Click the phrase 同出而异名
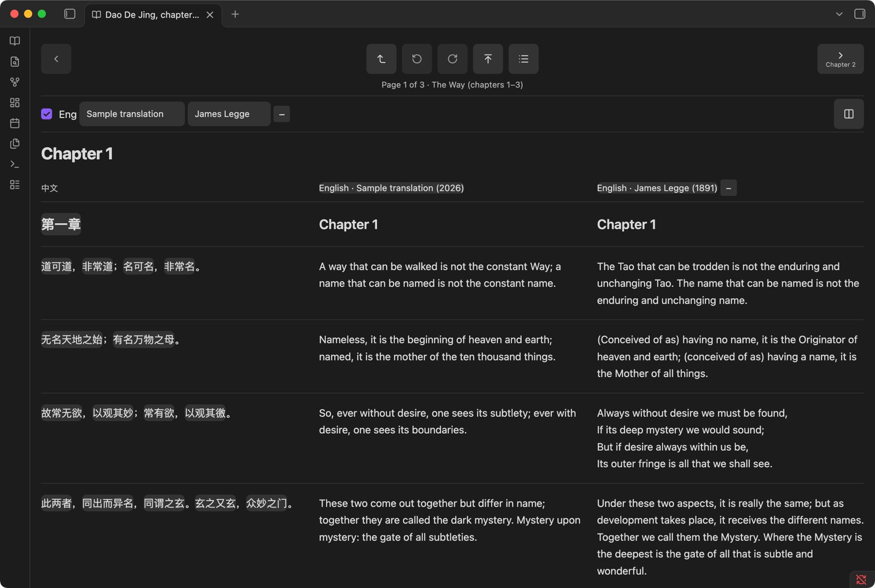The height and width of the screenshot is (588, 875). pos(108,503)
